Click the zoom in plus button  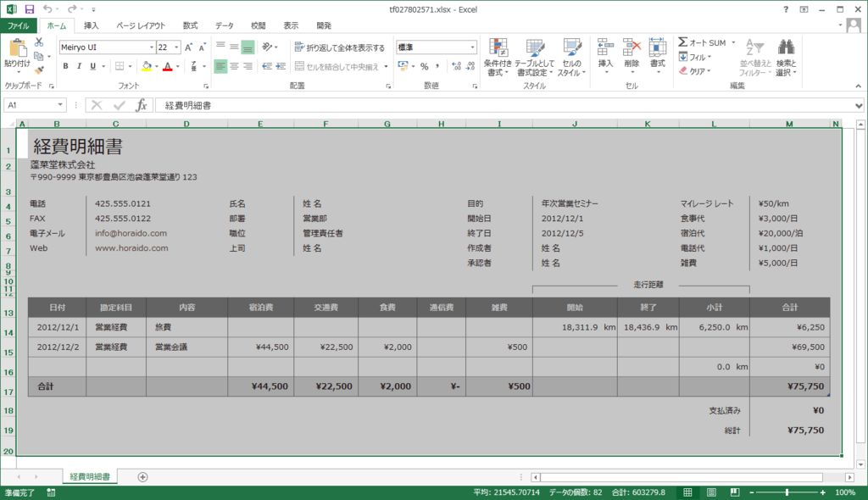tap(822, 492)
